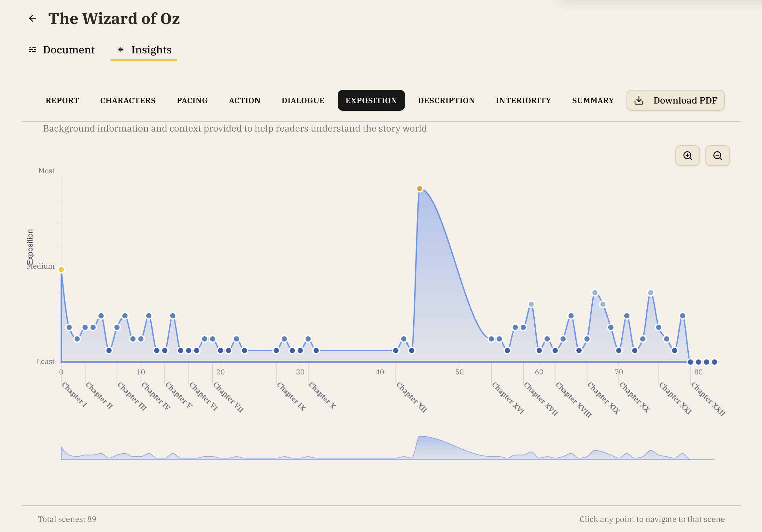Click the asterisk icon beside Insights
The image size is (762, 532).
pyautogui.click(x=121, y=50)
